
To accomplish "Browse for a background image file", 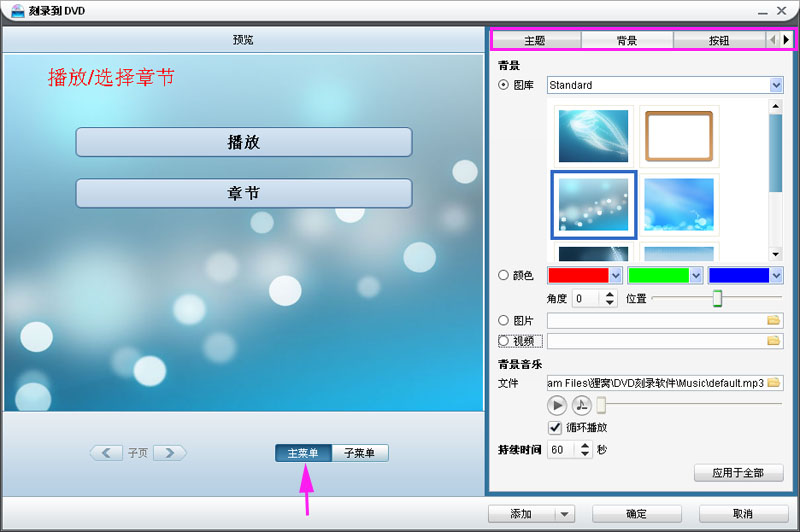I will [x=773, y=320].
